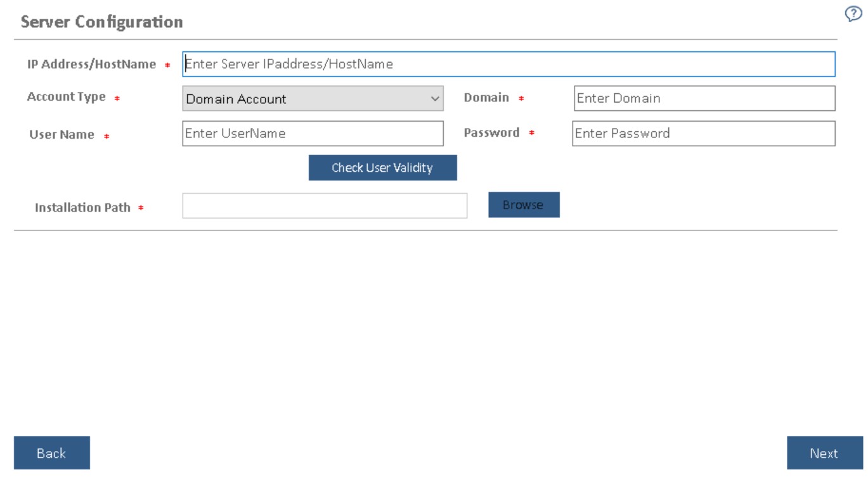
Task: Click the IP Address/HostName input field
Action: pos(508,64)
